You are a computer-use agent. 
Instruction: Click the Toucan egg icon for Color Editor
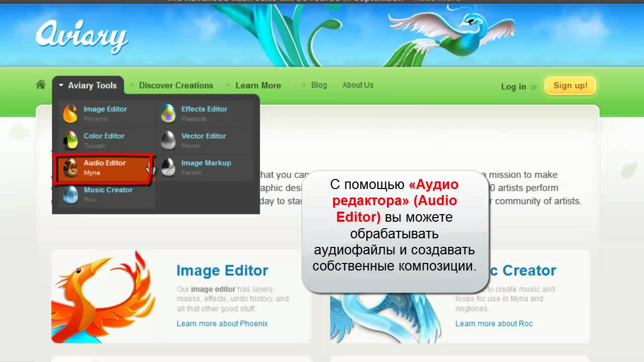click(70, 140)
